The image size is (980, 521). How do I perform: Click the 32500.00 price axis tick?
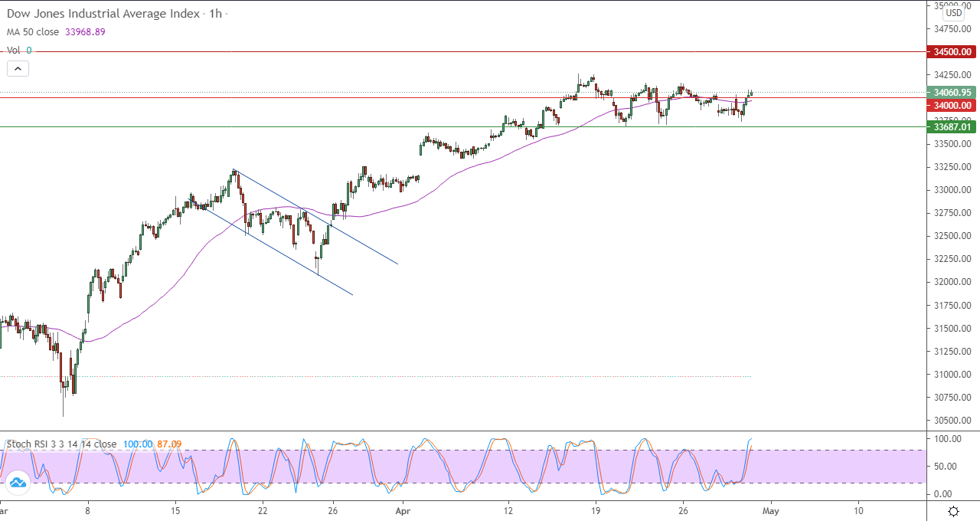click(952, 236)
